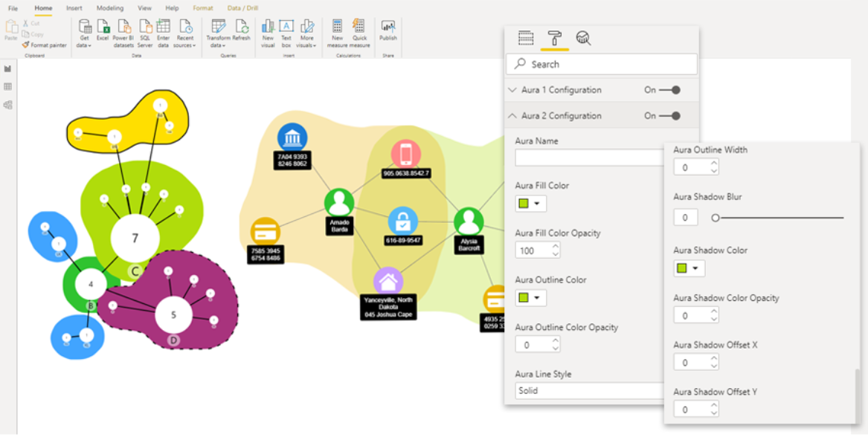Click the Aura Shadow Blur value box

(x=685, y=218)
